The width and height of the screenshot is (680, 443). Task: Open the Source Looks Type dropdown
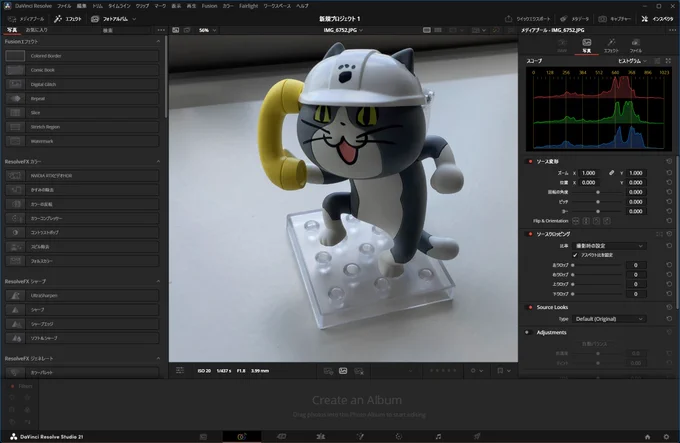[609, 319]
